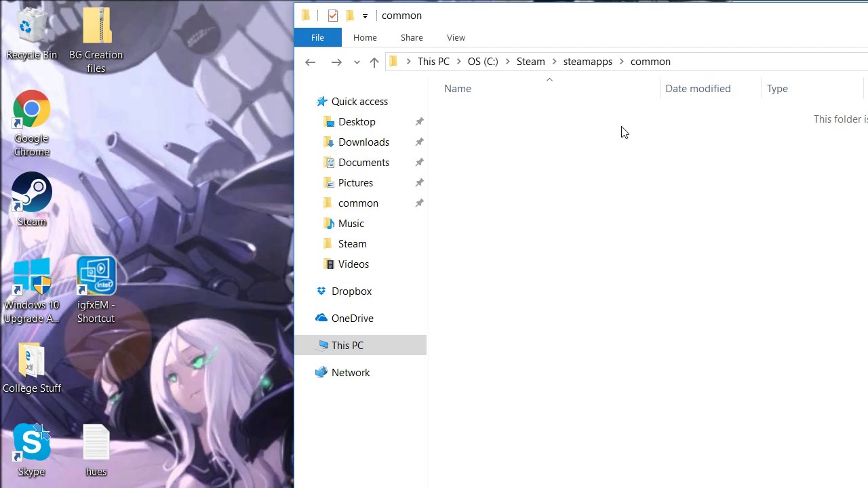The width and height of the screenshot is (868, 488).
Task: Expand chevron after Steam breadcrumb
Action: point(555,62)
